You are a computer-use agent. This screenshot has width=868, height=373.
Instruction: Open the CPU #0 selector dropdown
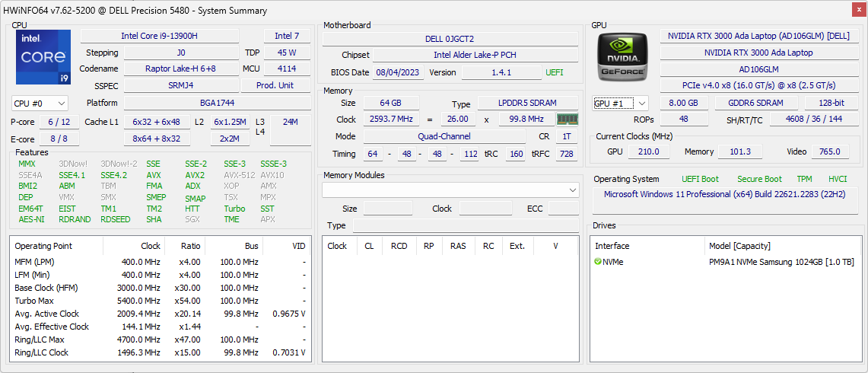tap(40, 103)
